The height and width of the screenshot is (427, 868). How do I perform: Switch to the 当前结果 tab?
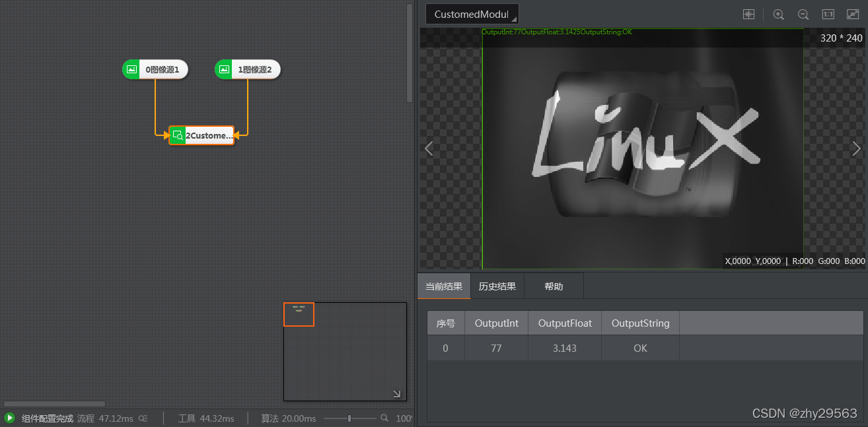point(444,286)
